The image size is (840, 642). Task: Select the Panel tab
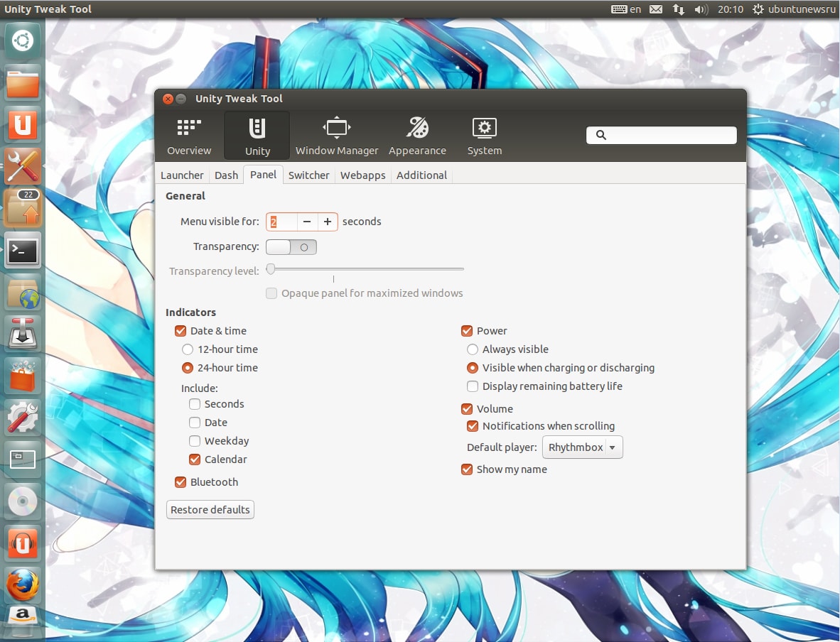[263, 175]
